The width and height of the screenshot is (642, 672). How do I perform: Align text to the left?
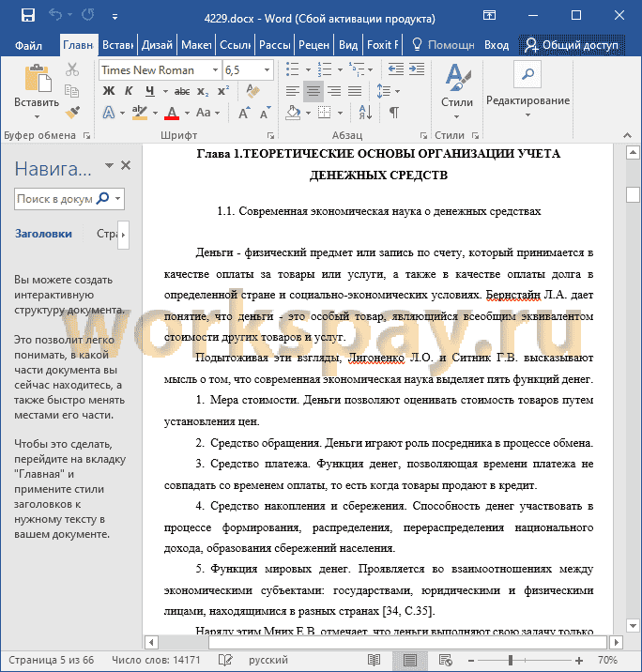coord(293,91)
